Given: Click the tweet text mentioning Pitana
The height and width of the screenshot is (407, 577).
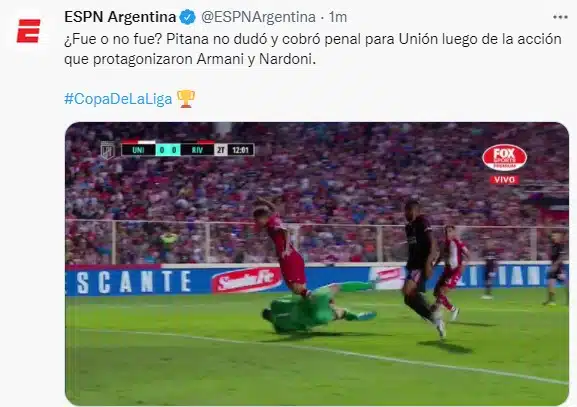Looking at the screenshot, I should tap(313, 49).
